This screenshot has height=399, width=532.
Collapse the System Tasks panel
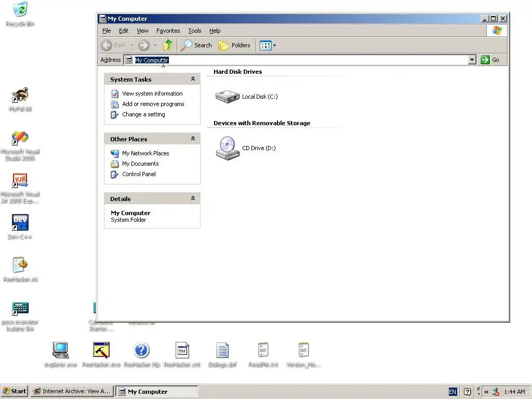pyautogui.click(x=193, y=79)
